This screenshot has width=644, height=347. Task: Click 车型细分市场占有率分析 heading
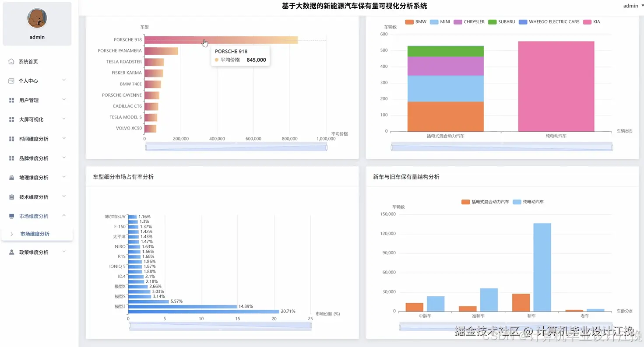click(123, 177)
